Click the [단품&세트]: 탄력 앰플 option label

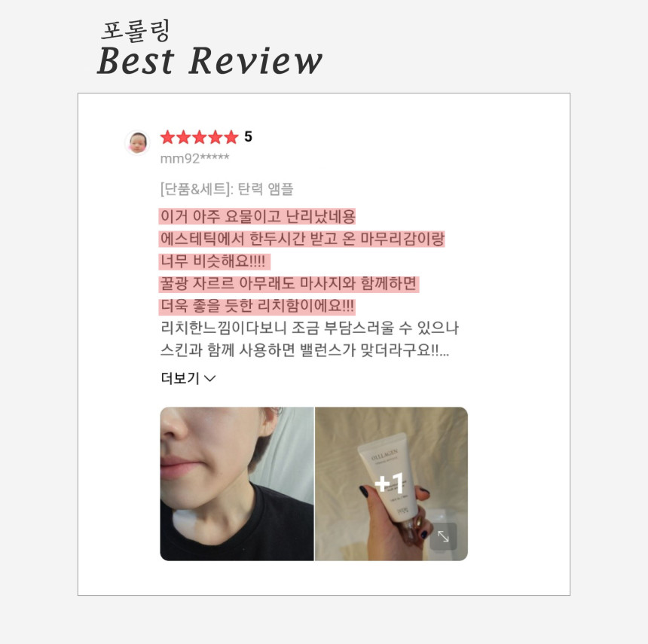[x=227, y=189]
